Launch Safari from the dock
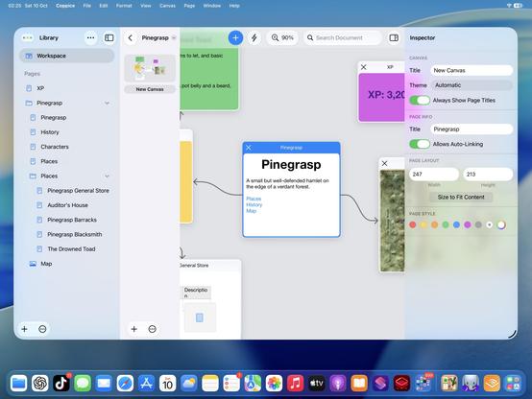 pyautogui.click(x=125, y=384)
